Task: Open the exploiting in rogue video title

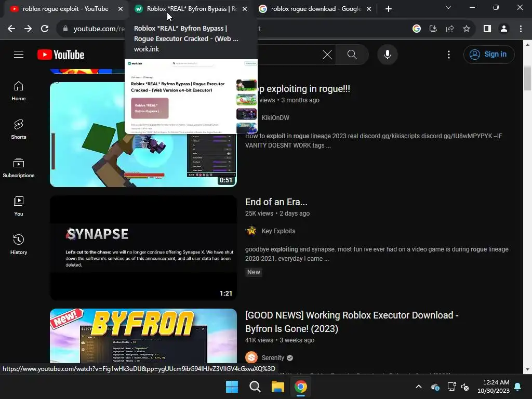Action: point(303,89)
